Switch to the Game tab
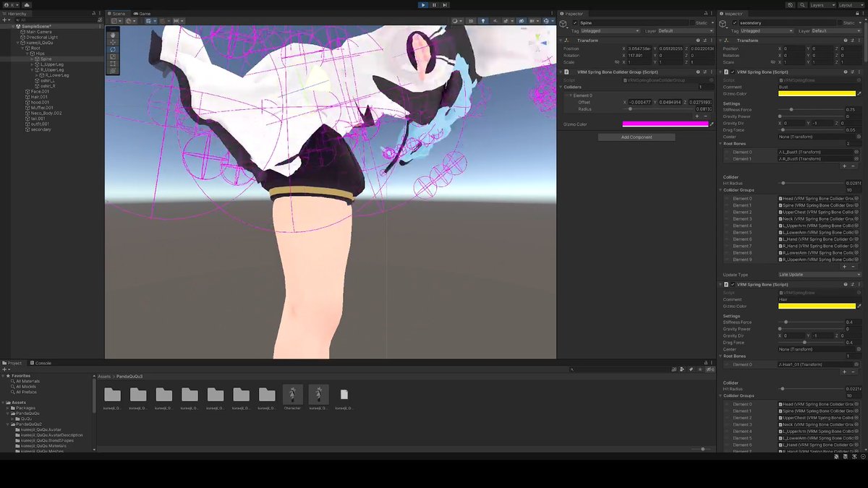 (x=143, y=13)
